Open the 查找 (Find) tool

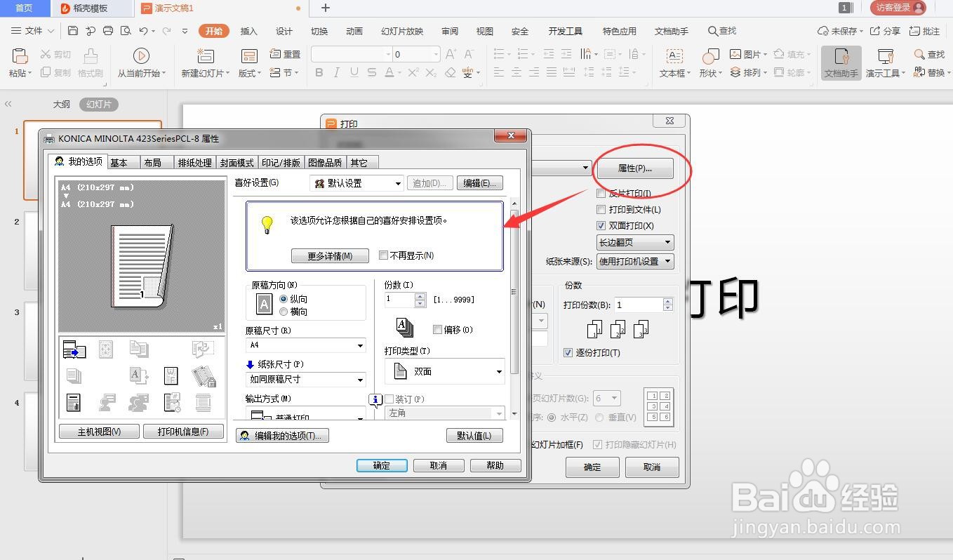click(x=928, y=53)
